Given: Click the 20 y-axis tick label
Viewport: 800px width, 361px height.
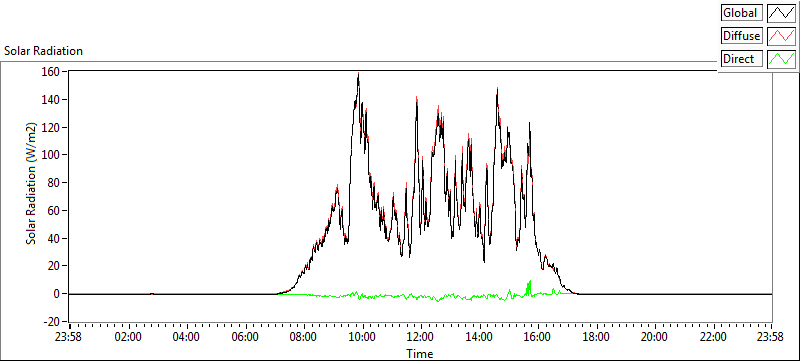Looking at the screenshot, I should (x=54, y=266).
